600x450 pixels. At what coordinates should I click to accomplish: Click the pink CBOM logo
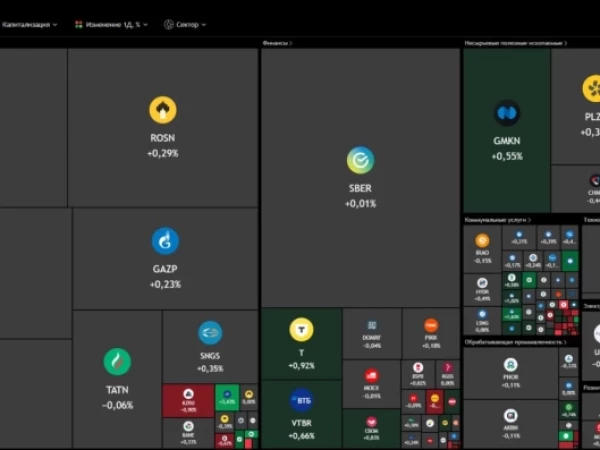372,422
